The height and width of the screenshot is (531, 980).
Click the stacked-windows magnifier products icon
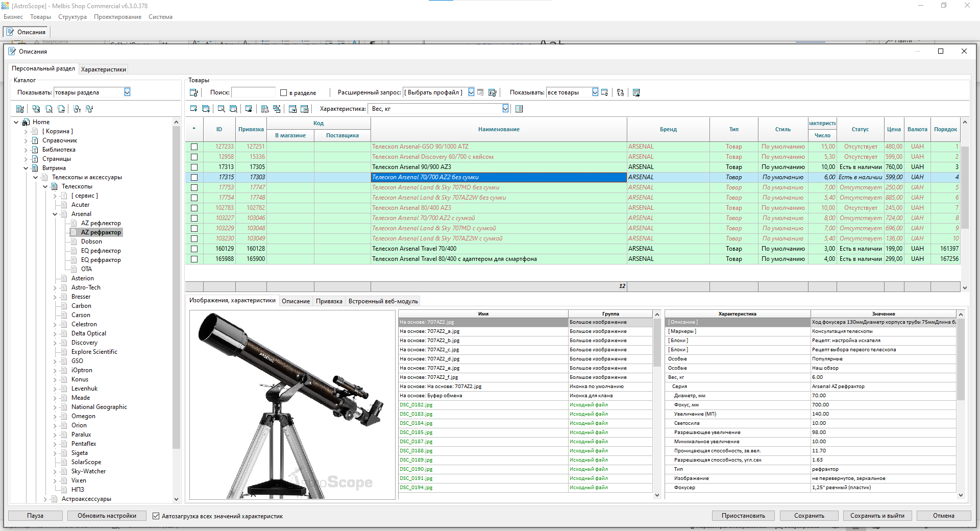tap(234, 109)
